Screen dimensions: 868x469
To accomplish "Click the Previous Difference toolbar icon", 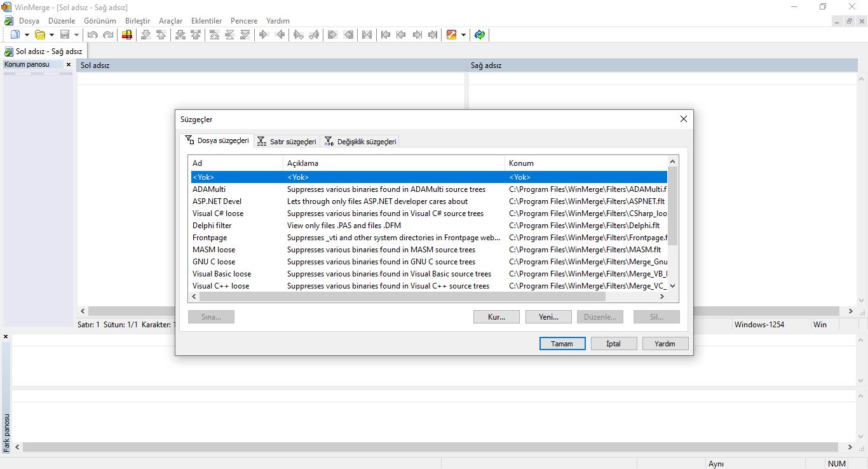I will tap(161, 35).
